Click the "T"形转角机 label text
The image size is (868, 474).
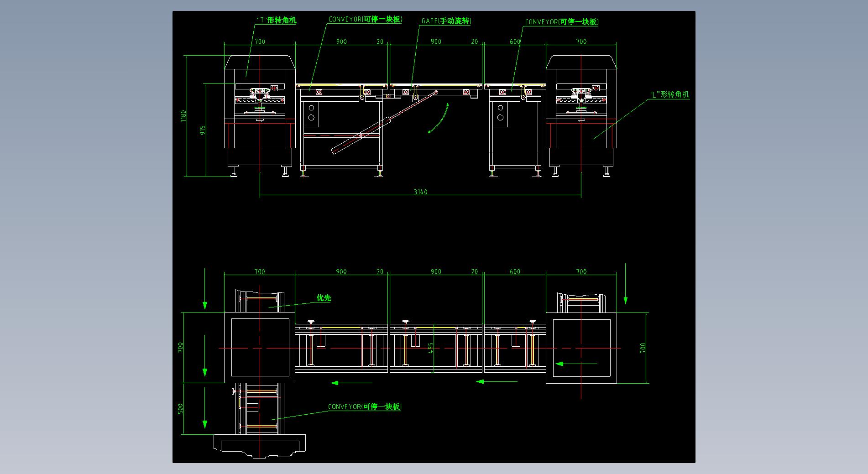[x=276, y=21]
